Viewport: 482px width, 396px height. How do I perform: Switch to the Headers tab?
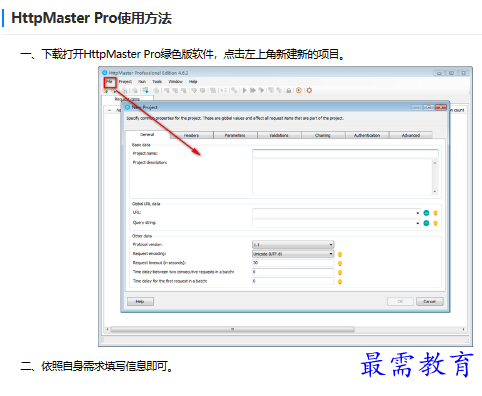click(x=191, y=135)
